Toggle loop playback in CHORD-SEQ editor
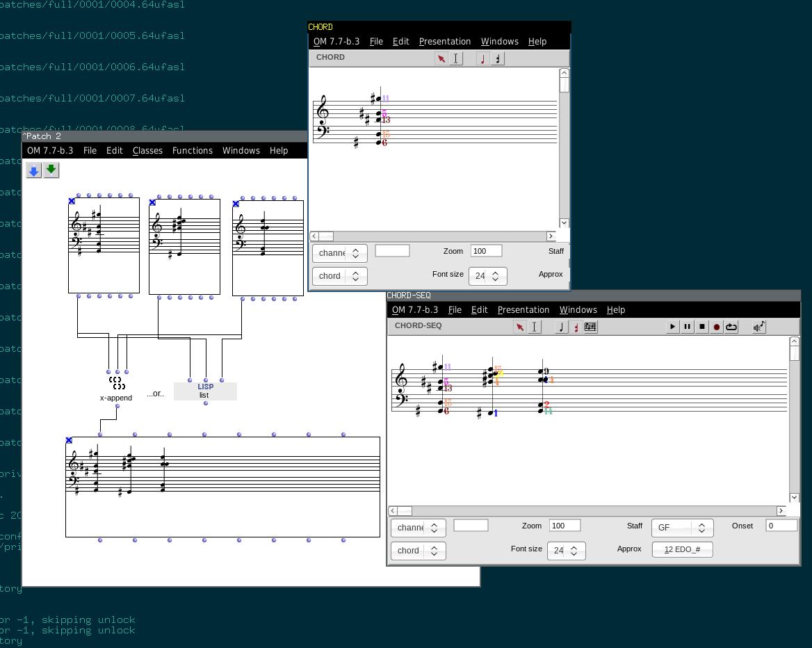Image resolution: width=812 pixels, height=648 pixels. point(731,327)
